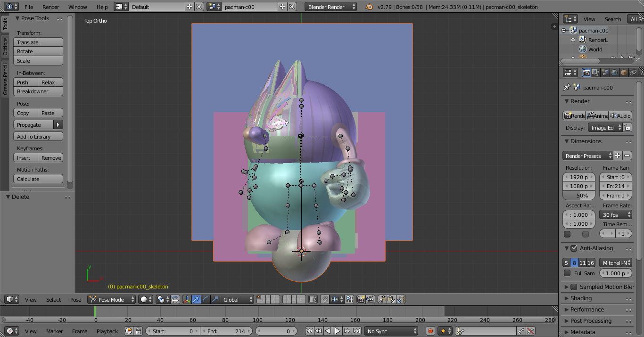The width and height of the screenshot is (644, 337).
Task: Pin the properties context with pin icon
Action: [567, 87]
